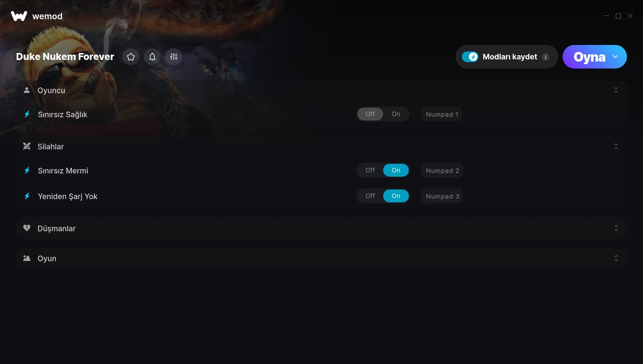This screenshot has width=643, height=364.
Task: Edit the Numpad 1 hotkey binding
Action: (442, 114)
